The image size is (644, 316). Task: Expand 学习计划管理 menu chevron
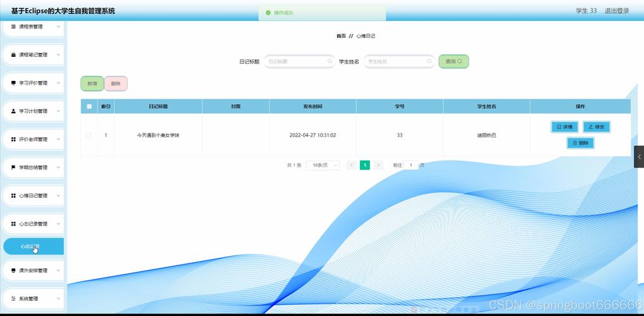point(58,111)
